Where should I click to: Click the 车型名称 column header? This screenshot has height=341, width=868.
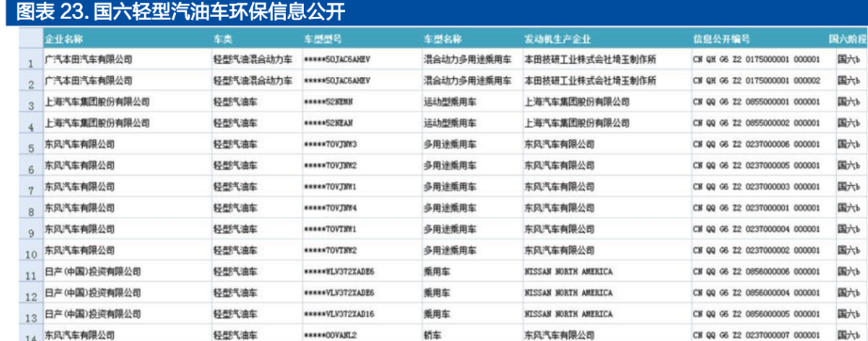click(x=443, y=39)
